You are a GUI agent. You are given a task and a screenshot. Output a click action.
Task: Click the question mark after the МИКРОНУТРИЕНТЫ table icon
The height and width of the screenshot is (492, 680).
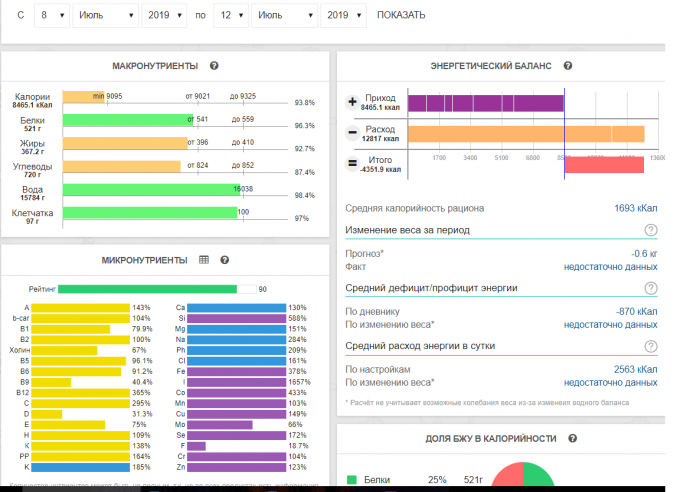tap(225, 260)
